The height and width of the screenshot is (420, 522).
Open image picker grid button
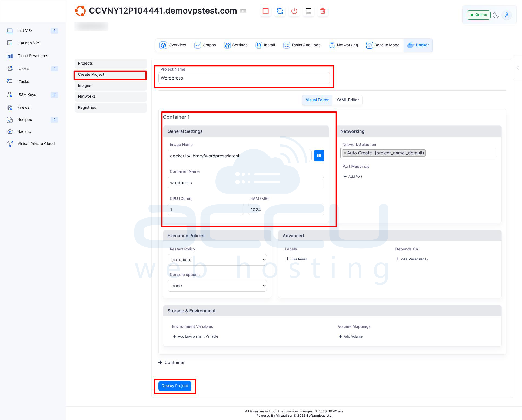[319, 156]
